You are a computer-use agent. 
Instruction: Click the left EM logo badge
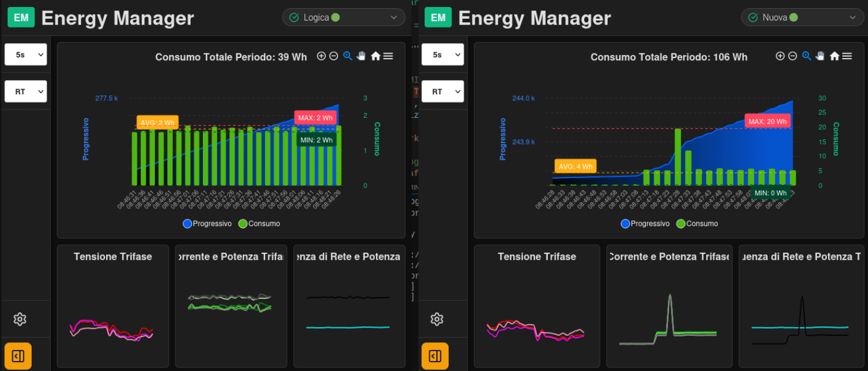pyautogui.click(x=21, y=18)
